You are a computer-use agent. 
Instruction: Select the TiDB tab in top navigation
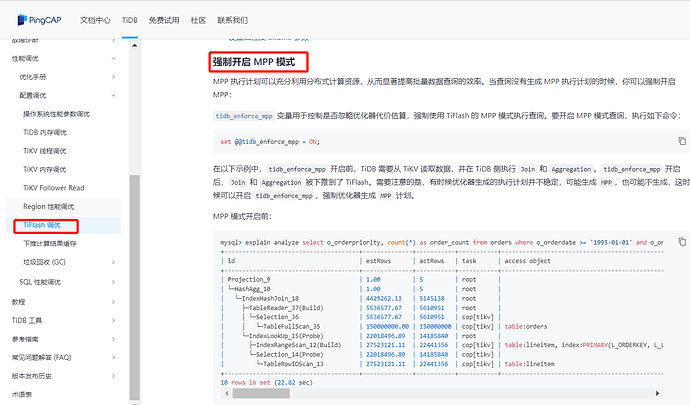[x=130, y=19]
